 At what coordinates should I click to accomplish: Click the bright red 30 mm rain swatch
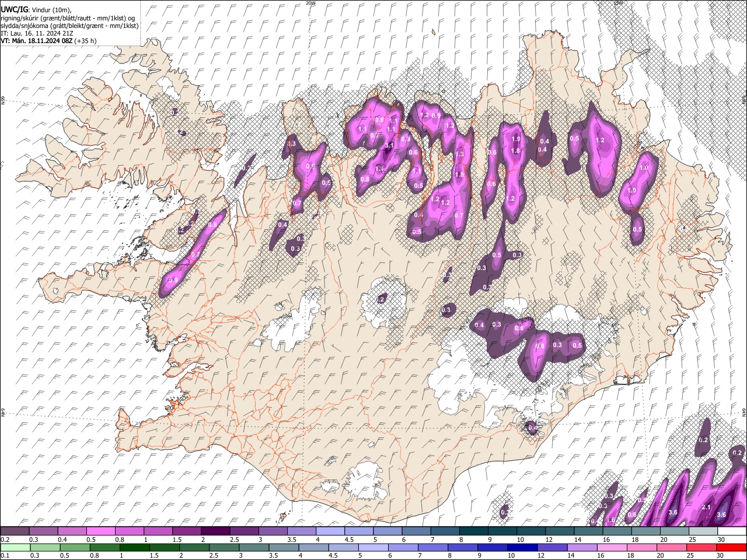(x=732, y=547)
